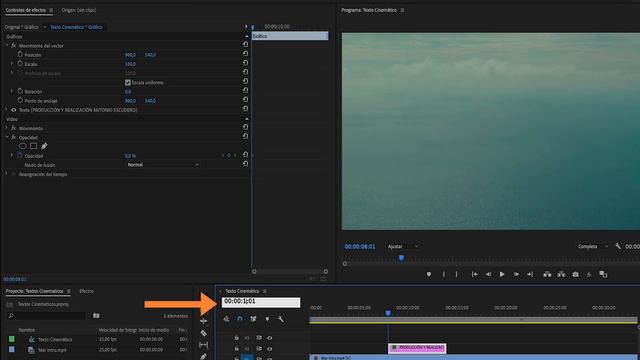Image resolution: width=640 pixels, height=360 pixels.
Task: Open the Modo de fusión Normal dropdown
Action: point(162,164)
